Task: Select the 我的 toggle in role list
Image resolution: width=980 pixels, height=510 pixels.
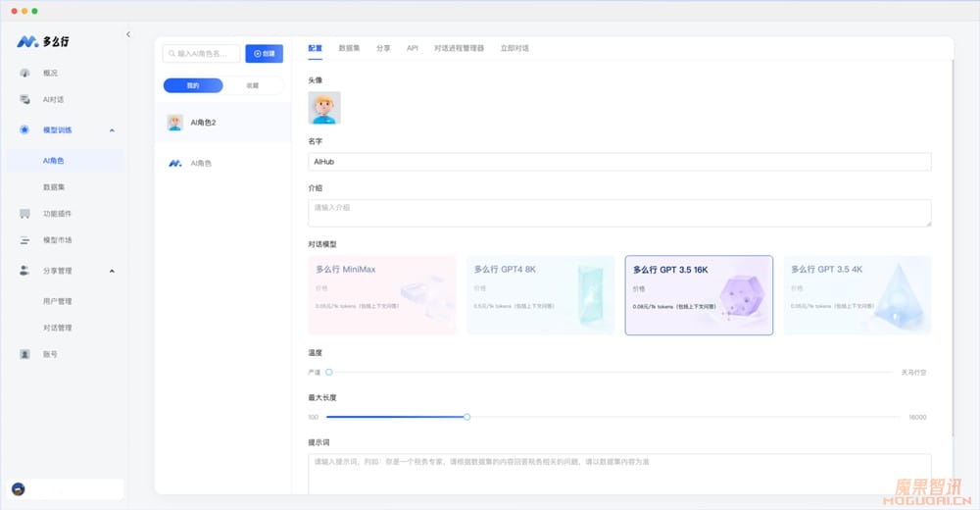Action: click(193, 85)
